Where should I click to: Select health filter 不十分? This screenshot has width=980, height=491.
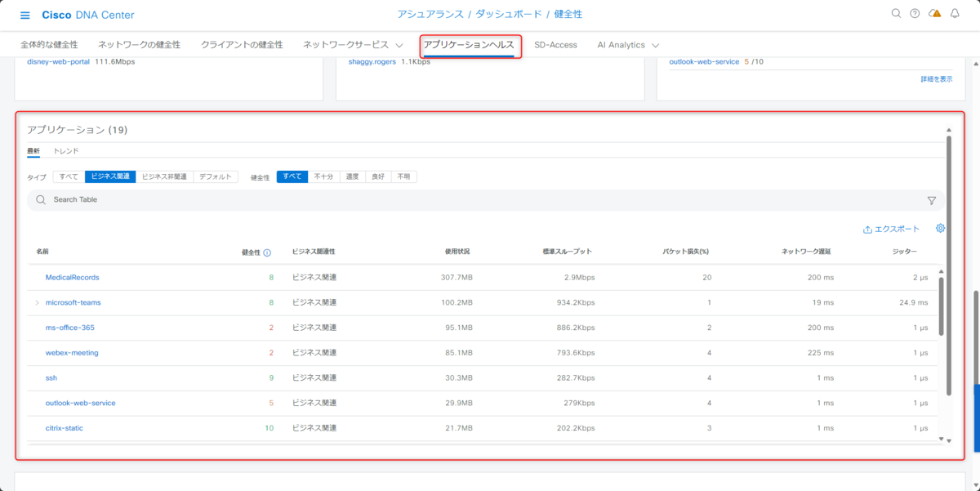323,176
